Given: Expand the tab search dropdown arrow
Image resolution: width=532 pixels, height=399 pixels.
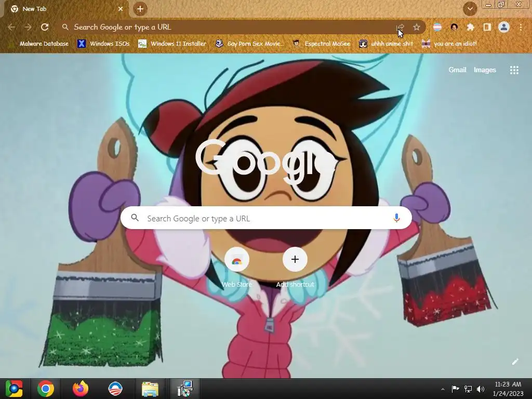Looking at the screenshot, I should (x=470, y=9).
